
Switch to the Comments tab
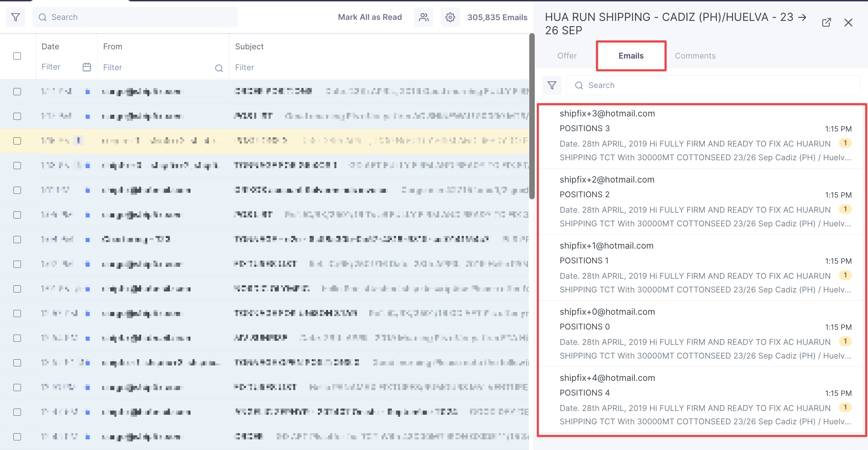click(x=695, y=56)
